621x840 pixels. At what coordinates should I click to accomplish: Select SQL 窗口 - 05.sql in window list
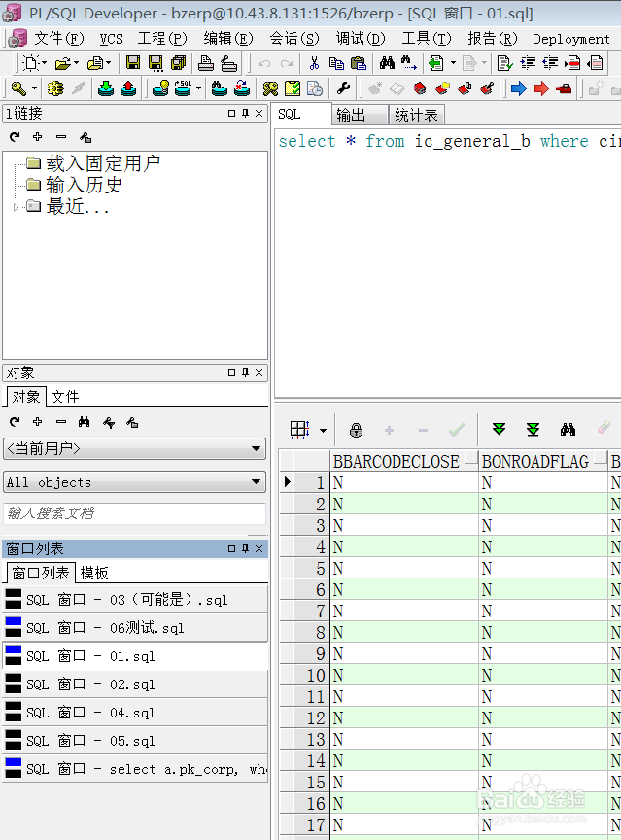pos(135,741)
